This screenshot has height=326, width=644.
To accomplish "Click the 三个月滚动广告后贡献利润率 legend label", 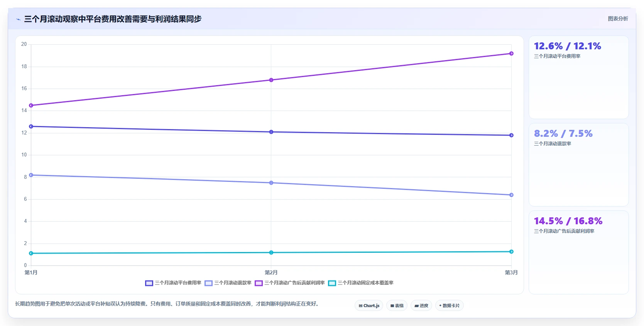I will [x=294, y=283].
